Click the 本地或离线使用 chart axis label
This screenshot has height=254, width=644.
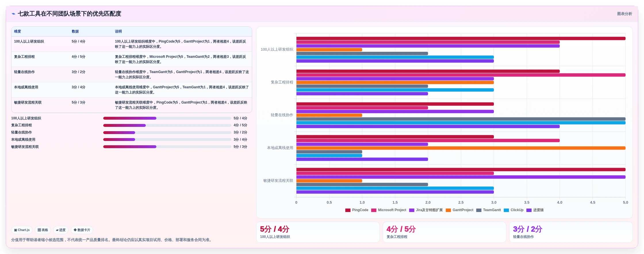coord(280,148)
